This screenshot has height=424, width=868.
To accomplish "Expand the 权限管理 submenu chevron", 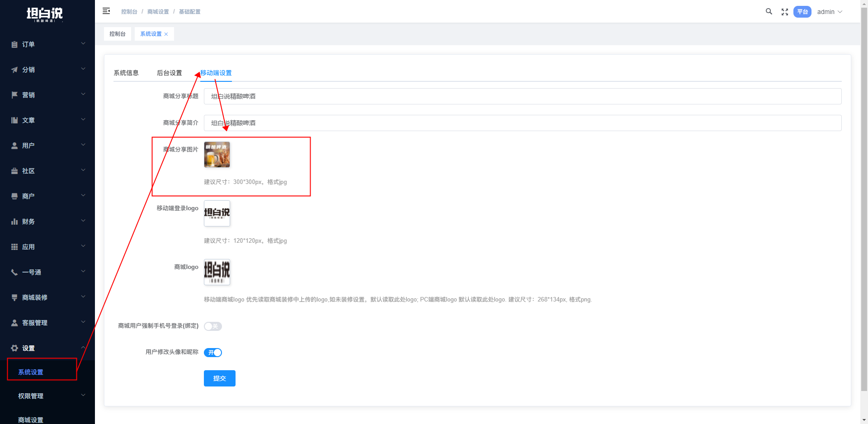I will 83,395.
